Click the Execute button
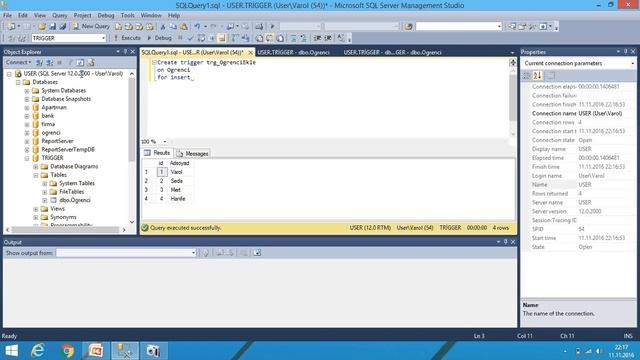 127,38
